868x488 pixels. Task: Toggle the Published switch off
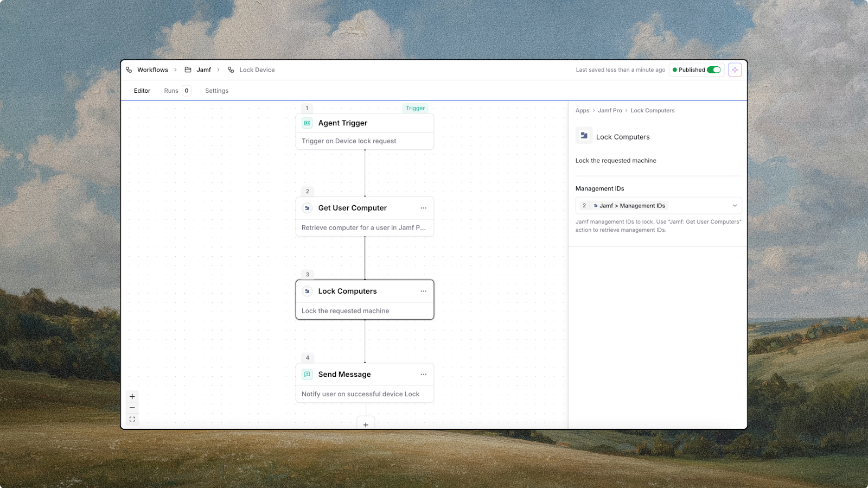(713, 70)
